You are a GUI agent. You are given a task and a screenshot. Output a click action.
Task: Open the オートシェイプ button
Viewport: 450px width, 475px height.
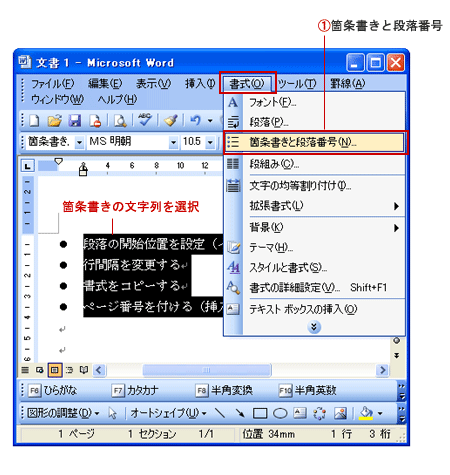[x=168, y=413]
